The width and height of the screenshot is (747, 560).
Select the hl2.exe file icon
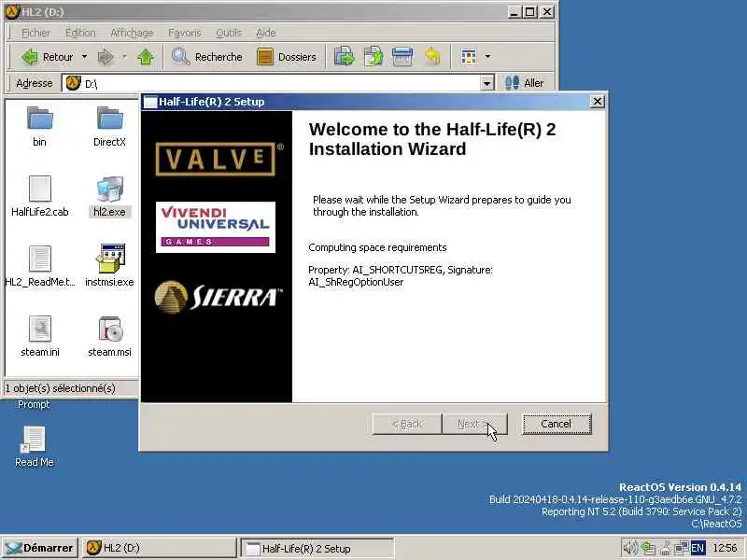pos(110,189)
